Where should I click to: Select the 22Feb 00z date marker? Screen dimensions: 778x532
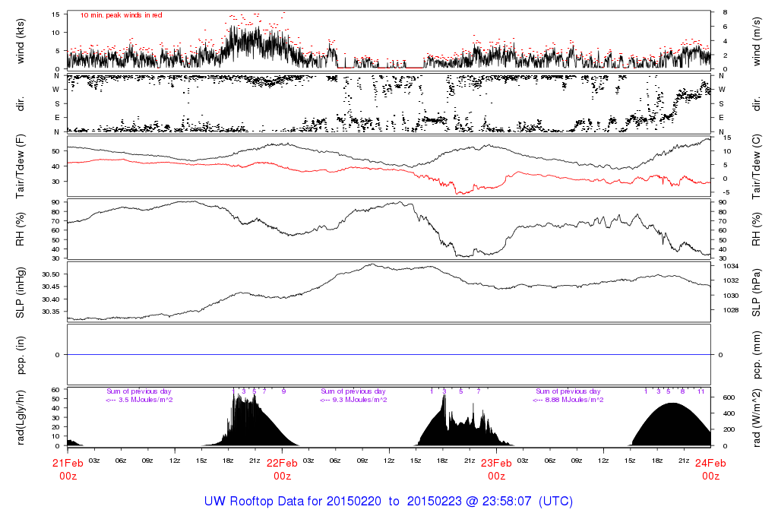[x=282, y=469]
